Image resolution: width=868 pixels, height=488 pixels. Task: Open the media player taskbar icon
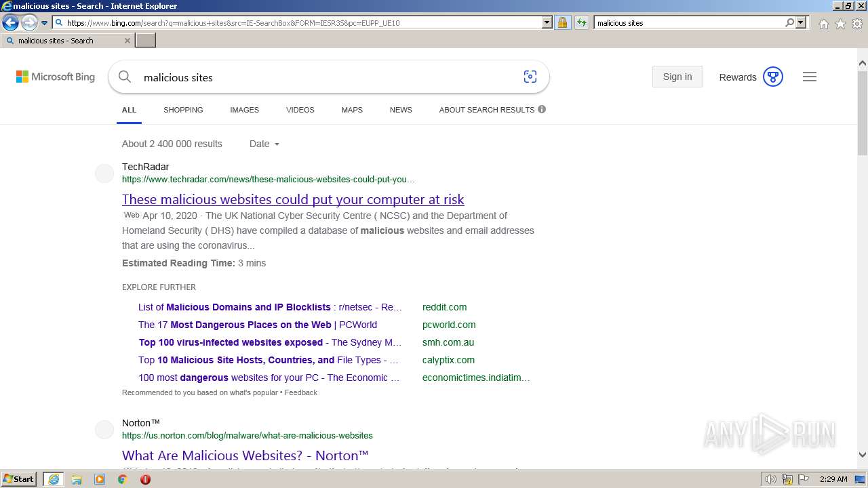(100, 479)
